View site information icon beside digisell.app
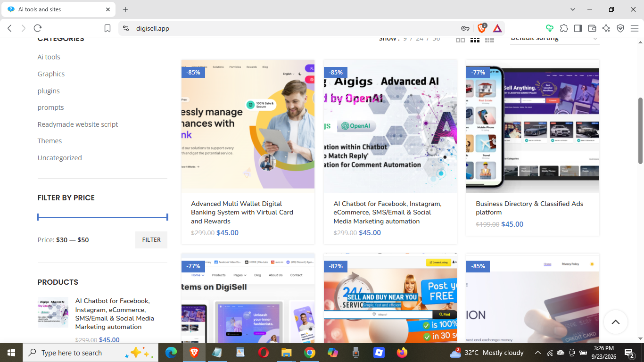 click(126, 28)
